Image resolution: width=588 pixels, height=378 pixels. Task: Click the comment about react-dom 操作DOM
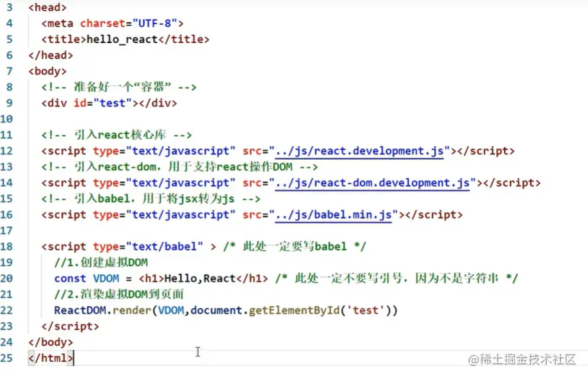click(180, 167)
